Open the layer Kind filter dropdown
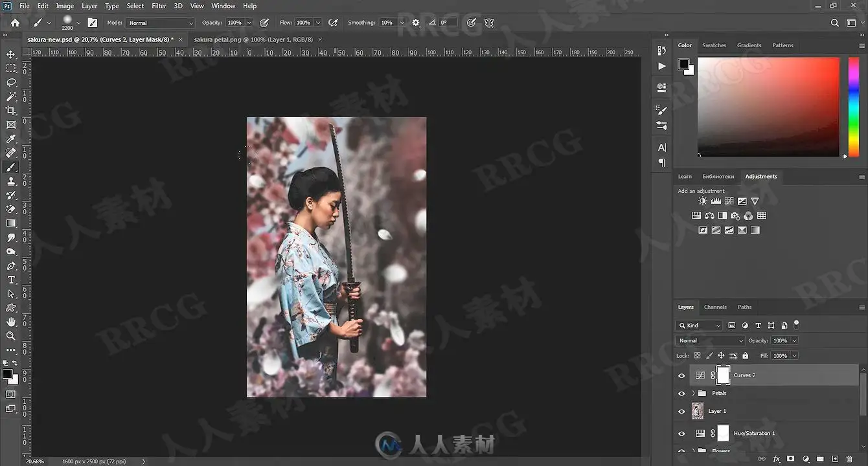Viewport: 868px width, 466px height. 698,326
